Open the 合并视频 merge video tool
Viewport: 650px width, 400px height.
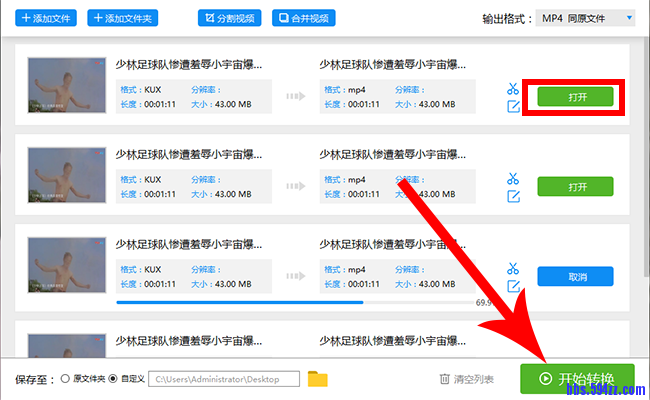coord(304,18)
